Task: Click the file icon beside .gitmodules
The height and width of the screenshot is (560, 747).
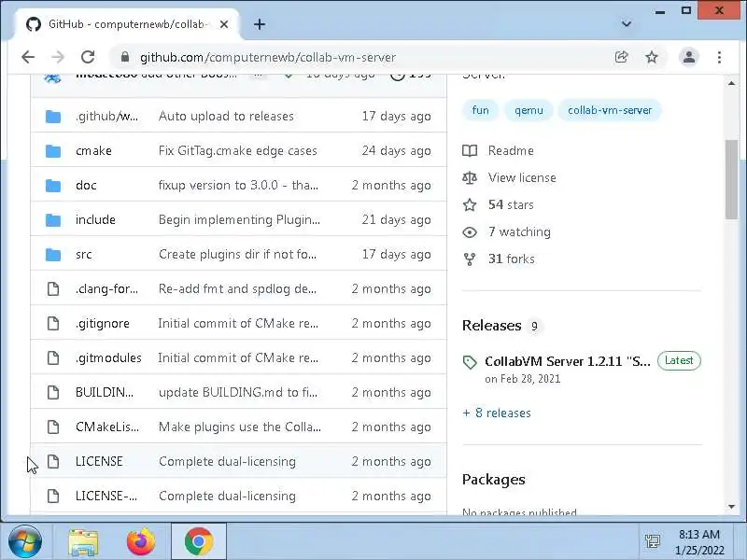Action: click(53, 358)
